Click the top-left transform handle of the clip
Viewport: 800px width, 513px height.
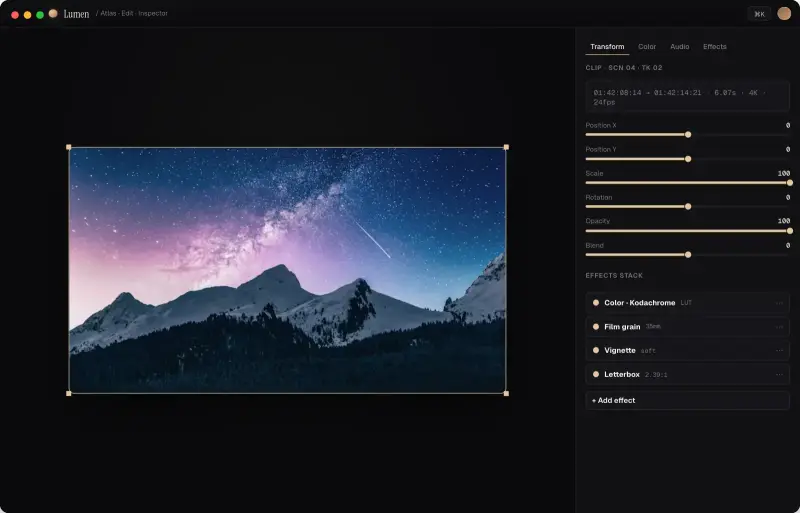point(69,147)
